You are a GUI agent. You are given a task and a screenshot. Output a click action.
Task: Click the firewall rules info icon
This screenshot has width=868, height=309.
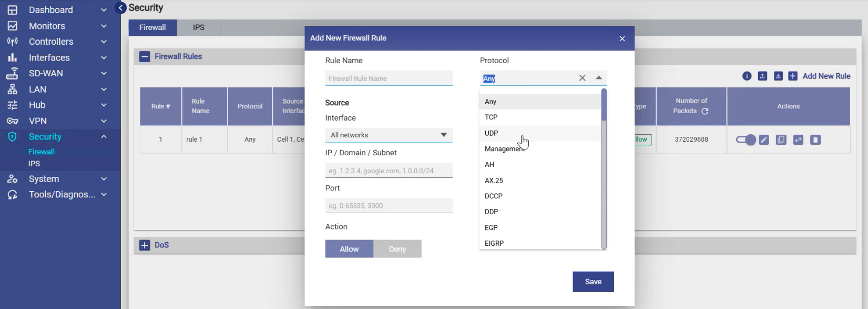[747, 76]
